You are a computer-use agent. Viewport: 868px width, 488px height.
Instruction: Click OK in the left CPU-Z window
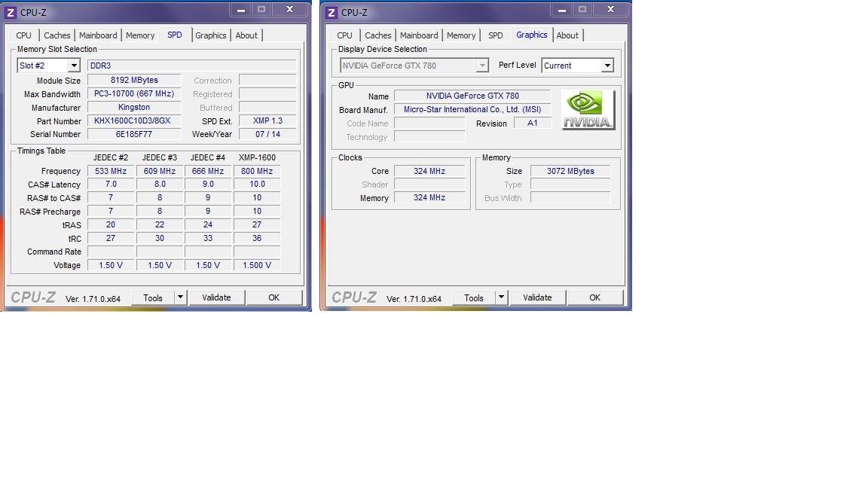[x=274, y=297]
